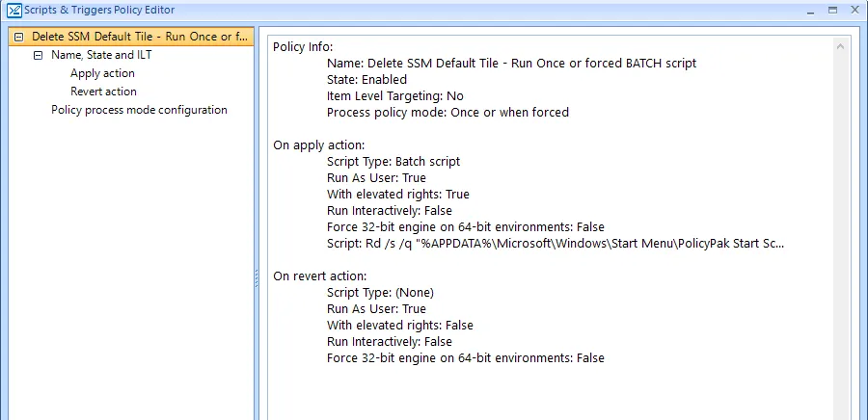Screen dimensions: 868x420
Task: Click the splitter handle between the panels
Action: click(257, 277)
